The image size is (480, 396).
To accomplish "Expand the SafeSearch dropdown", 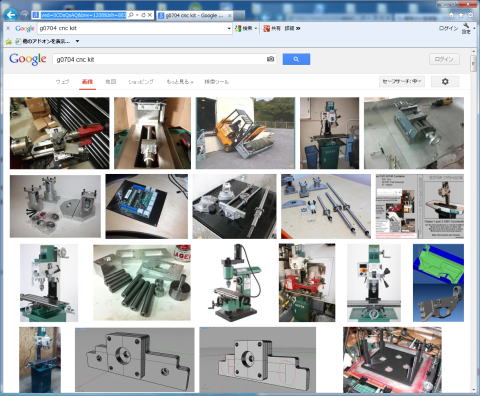I will pyautogui.click(x=402, y=81).
